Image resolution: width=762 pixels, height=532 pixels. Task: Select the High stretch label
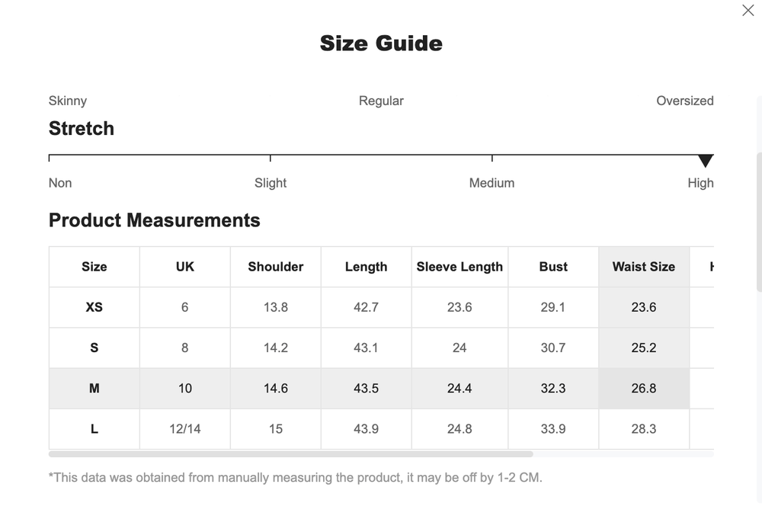click(x=701, y=183)
